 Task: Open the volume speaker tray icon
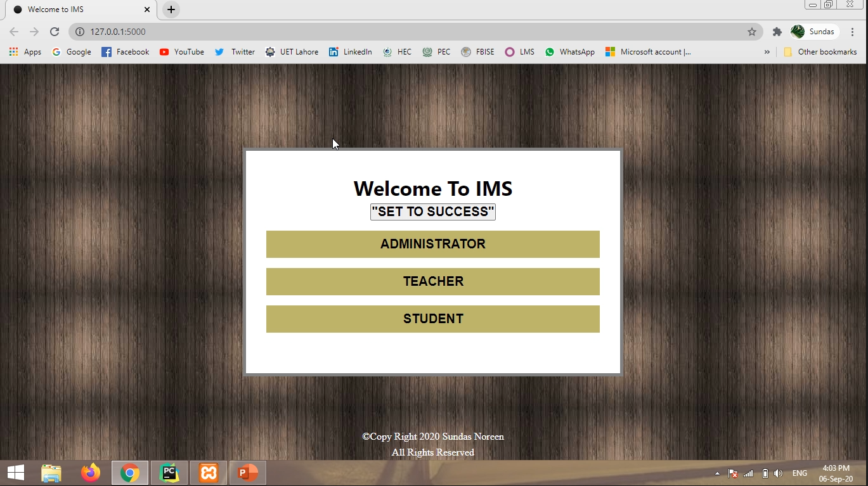coord(779,473)
